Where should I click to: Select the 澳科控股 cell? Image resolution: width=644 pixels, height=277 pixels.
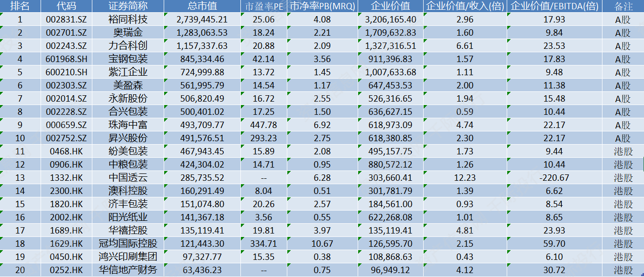tap(128, 191)
